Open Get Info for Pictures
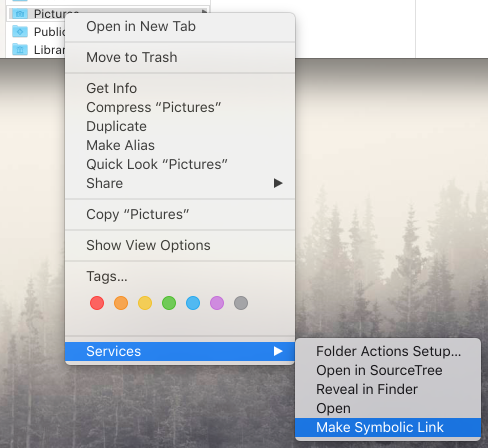488x448 pixels. [111, 88]
